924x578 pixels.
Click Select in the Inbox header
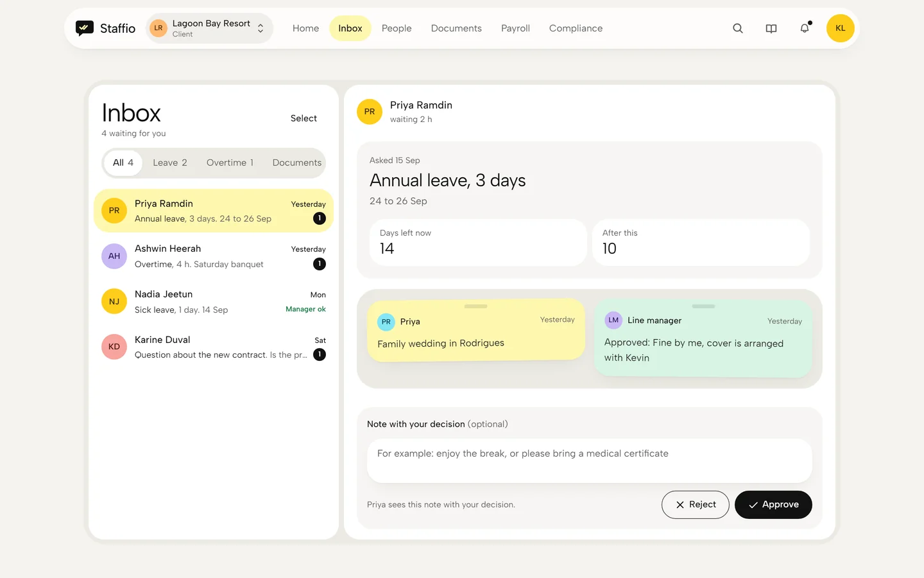coord(304,118)
